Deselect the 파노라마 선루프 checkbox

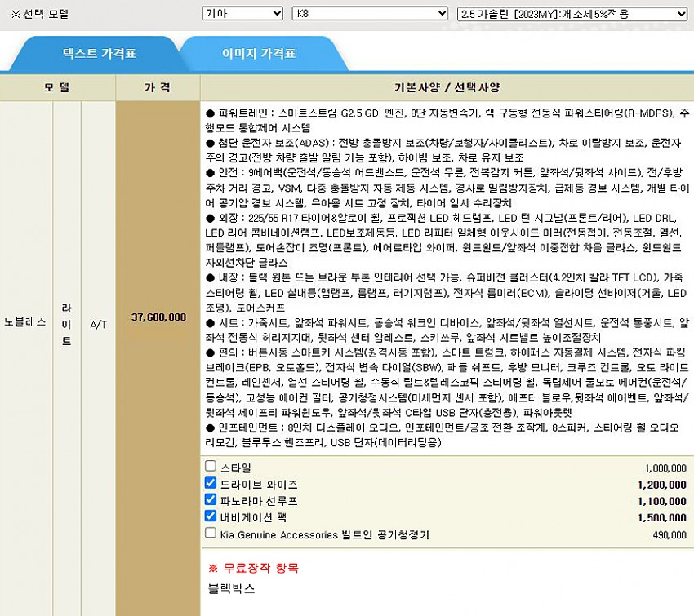211,499
